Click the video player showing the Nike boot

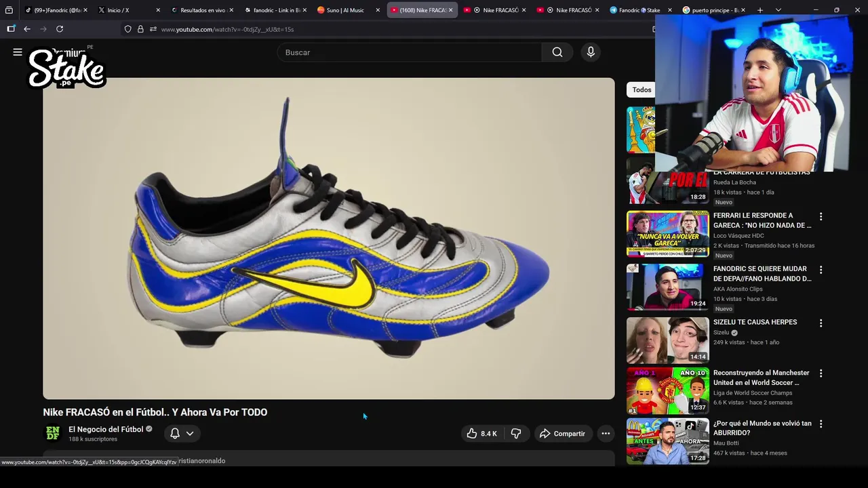point(329,239)
